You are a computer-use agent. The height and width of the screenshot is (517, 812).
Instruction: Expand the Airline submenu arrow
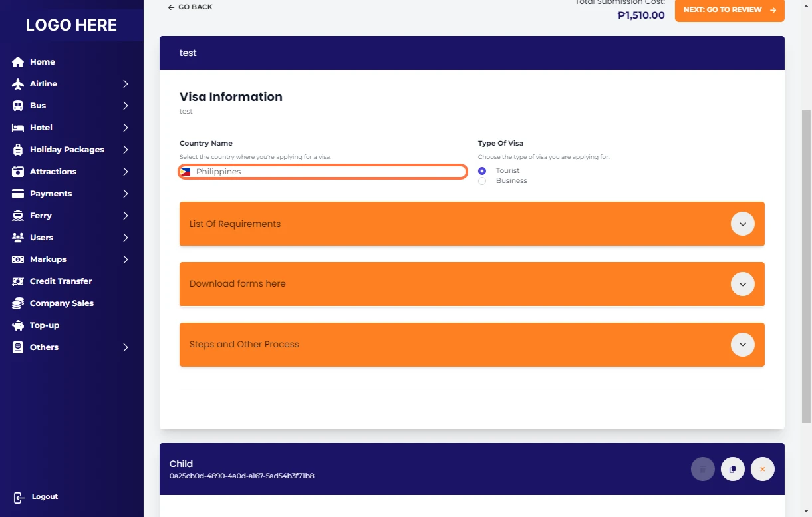point(125,84)
